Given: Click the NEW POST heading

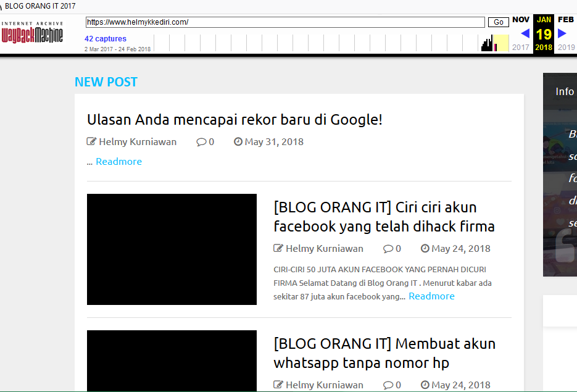Looking at the screenshot, I should point(106,81).
